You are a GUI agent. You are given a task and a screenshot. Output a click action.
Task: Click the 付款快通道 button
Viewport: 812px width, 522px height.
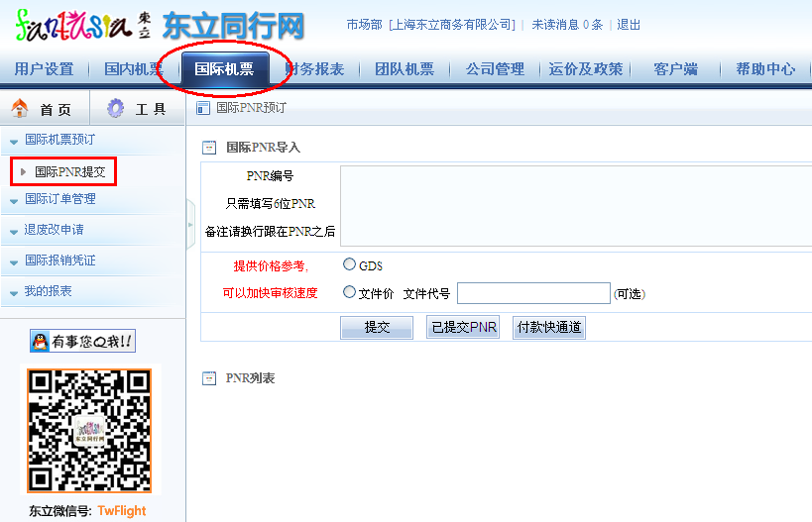[x=549, y=327]
